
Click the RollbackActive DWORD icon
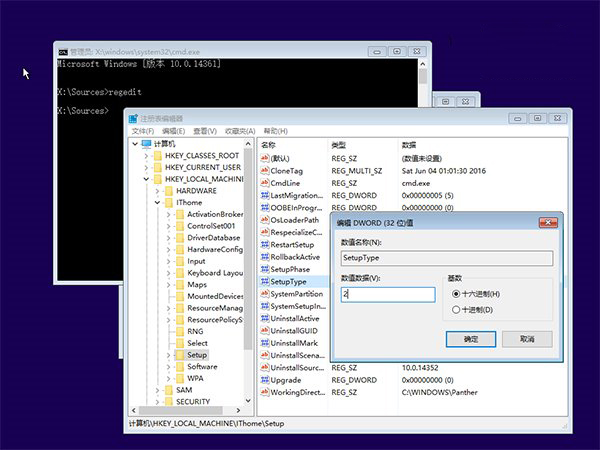(x=264, y=257)
